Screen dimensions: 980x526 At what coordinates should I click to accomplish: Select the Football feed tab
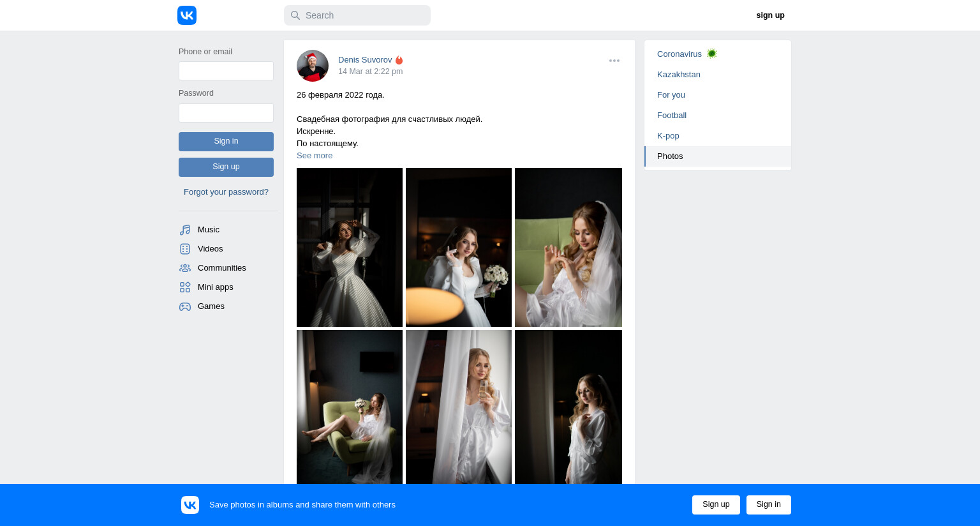click(x=718, y=116)
